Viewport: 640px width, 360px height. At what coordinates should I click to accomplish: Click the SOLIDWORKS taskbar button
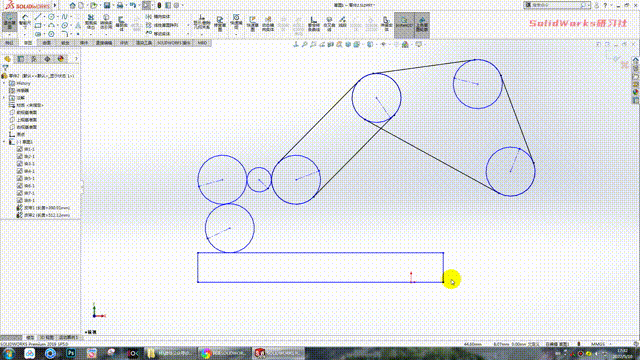279,353
